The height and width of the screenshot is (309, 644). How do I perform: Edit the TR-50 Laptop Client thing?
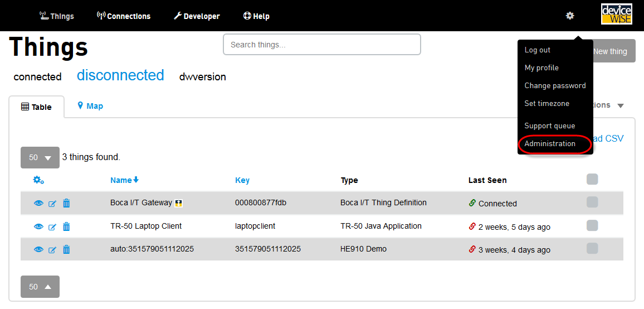coord(52,226)
